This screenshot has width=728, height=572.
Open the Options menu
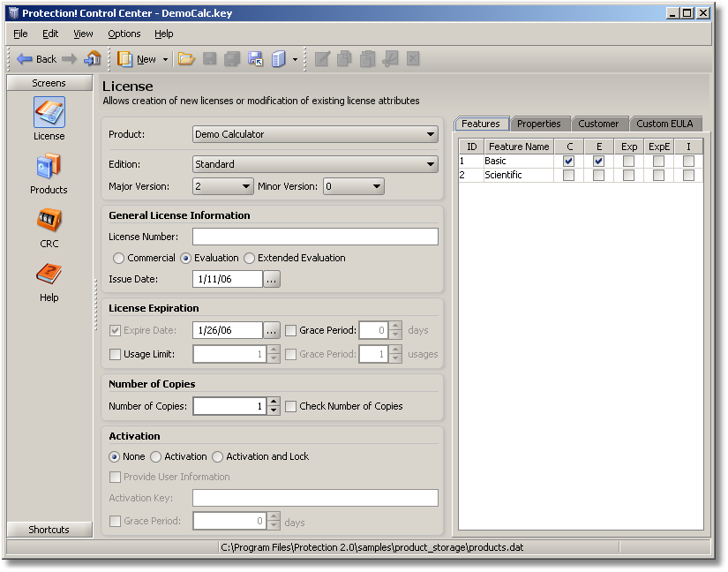click(124, 34)
